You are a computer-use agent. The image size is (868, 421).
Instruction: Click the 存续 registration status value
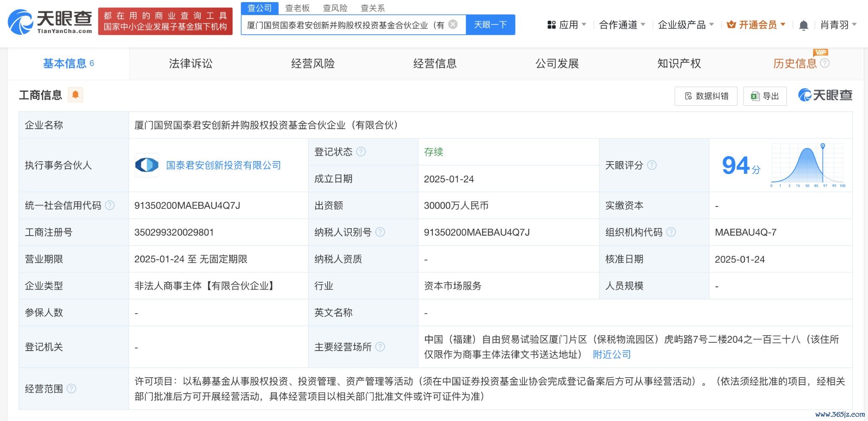[x=434, y=152]
